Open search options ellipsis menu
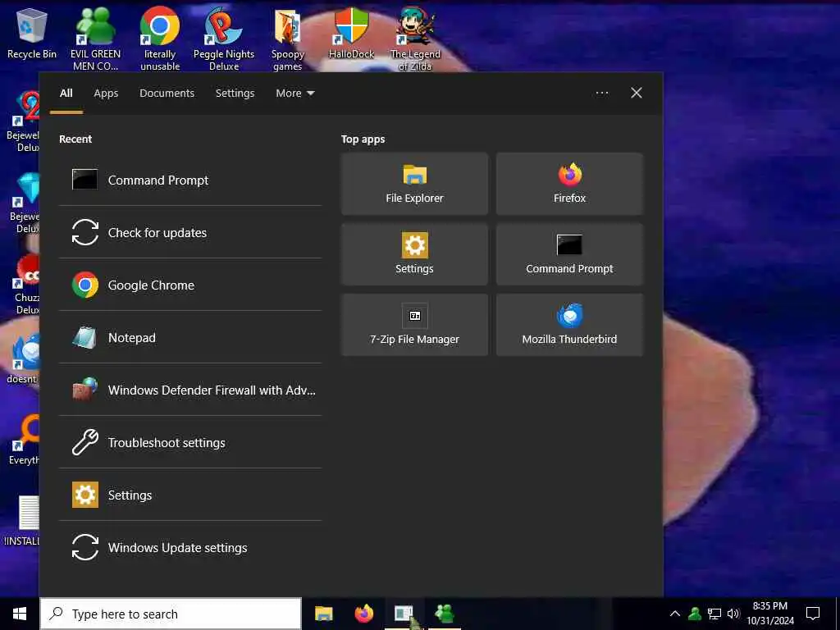 [602, 94]
